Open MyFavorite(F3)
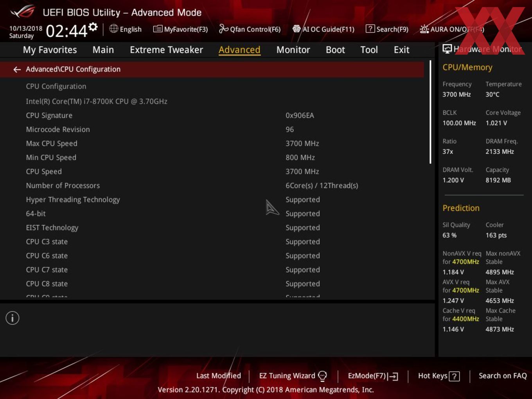The height and width of the screenshot is (399, 532). 180,29
